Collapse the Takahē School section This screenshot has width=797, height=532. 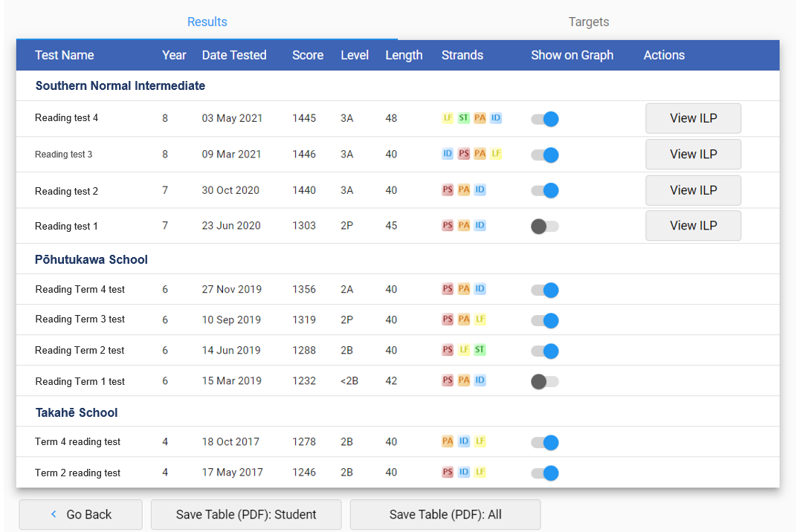(x=77, y=412)
